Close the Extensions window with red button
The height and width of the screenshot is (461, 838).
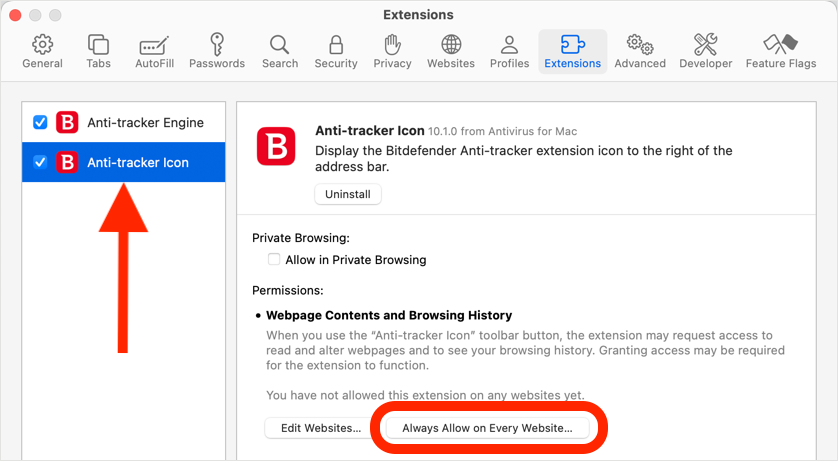tap(15, 15)
